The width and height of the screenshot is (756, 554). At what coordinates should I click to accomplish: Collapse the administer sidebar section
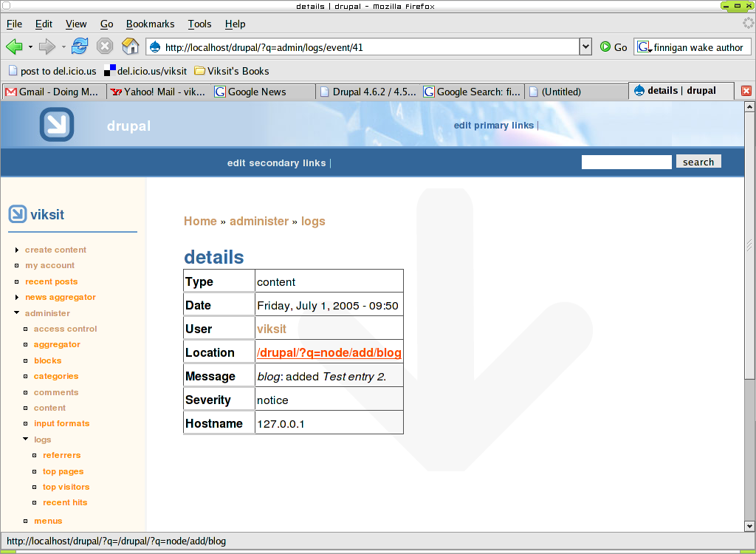[16, 312]
